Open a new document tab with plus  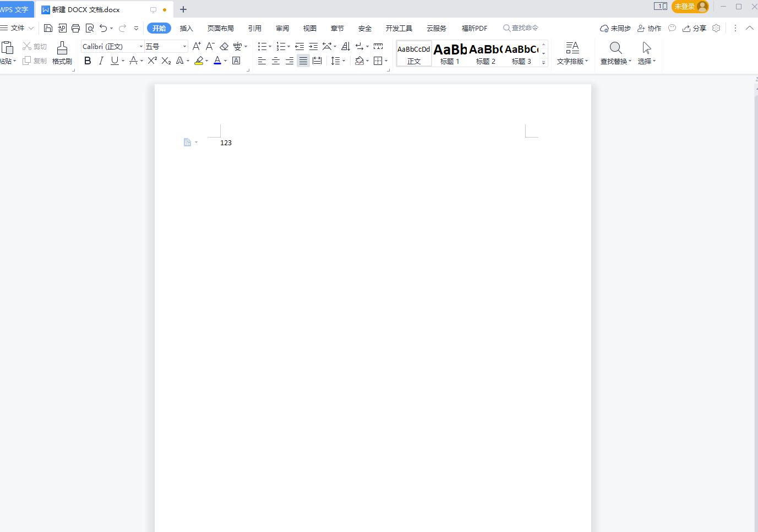pyautogui.click(x=183, y=9)
